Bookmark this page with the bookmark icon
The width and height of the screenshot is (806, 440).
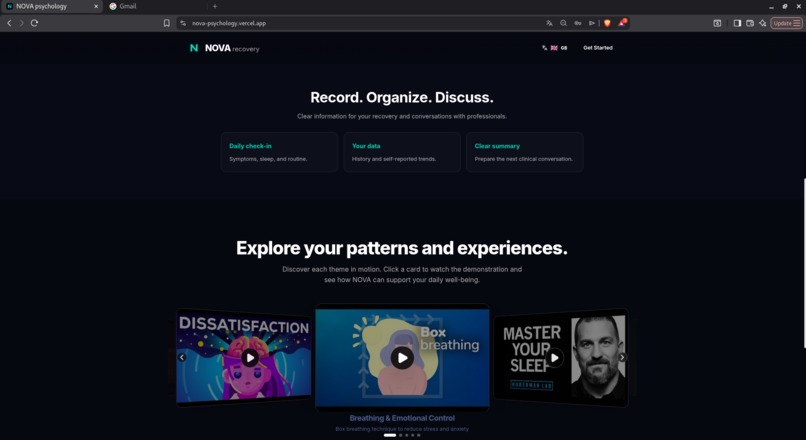167,23
